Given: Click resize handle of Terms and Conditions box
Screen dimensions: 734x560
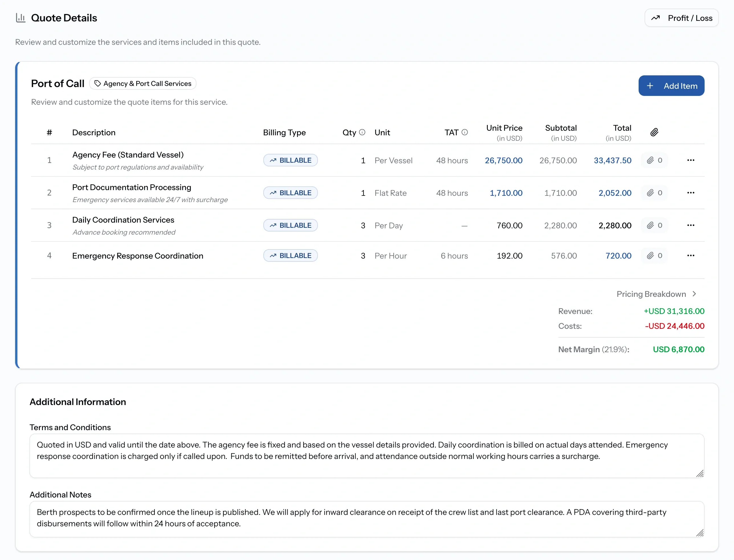Looking at the screenshot, I should click(x=700, y=473).
